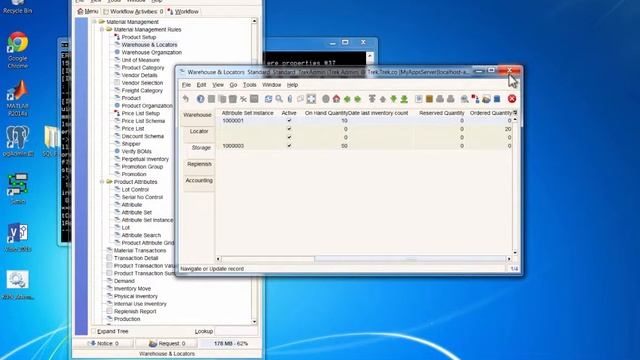Click the Save changes toolbar icon
Viewport: 640px width, 360px height.
pyautogui.click(x=254, y=99)
